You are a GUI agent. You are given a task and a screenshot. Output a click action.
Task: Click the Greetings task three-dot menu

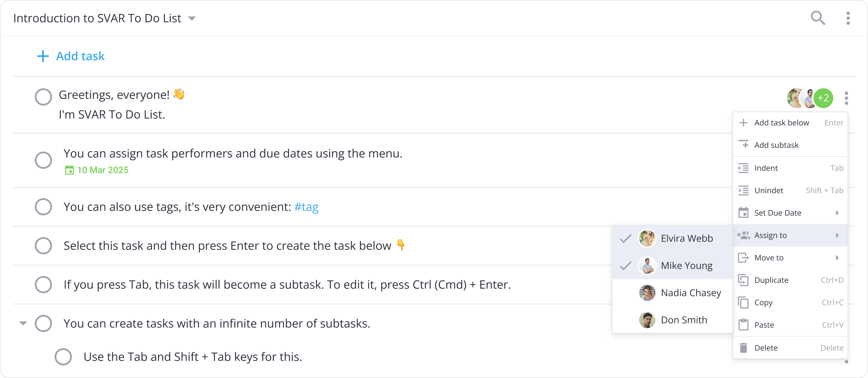tap(846, 98)
